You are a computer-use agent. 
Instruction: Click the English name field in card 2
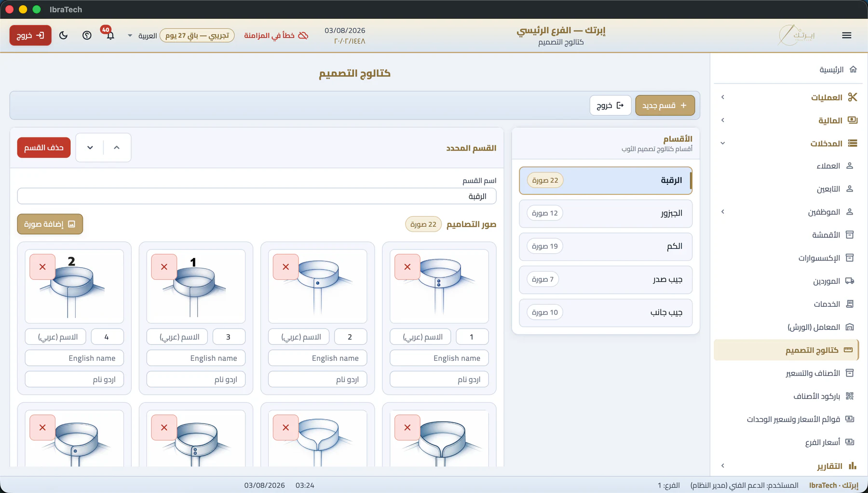tap(317, 358)
